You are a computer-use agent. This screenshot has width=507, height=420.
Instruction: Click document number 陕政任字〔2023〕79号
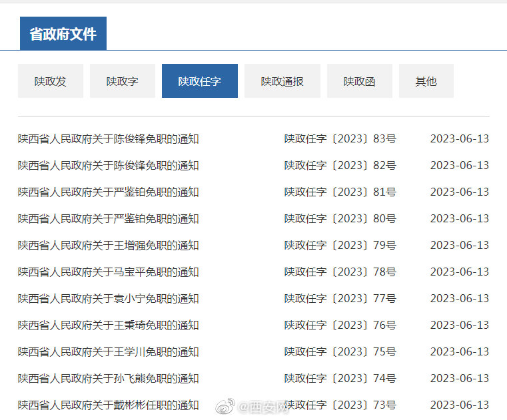(x=340, y=246)
